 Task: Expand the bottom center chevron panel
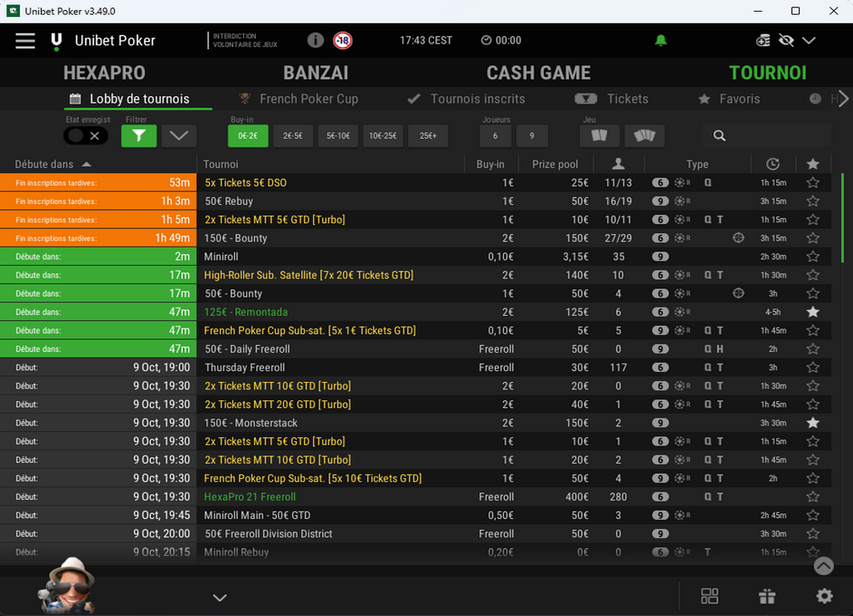coord(219,598)
